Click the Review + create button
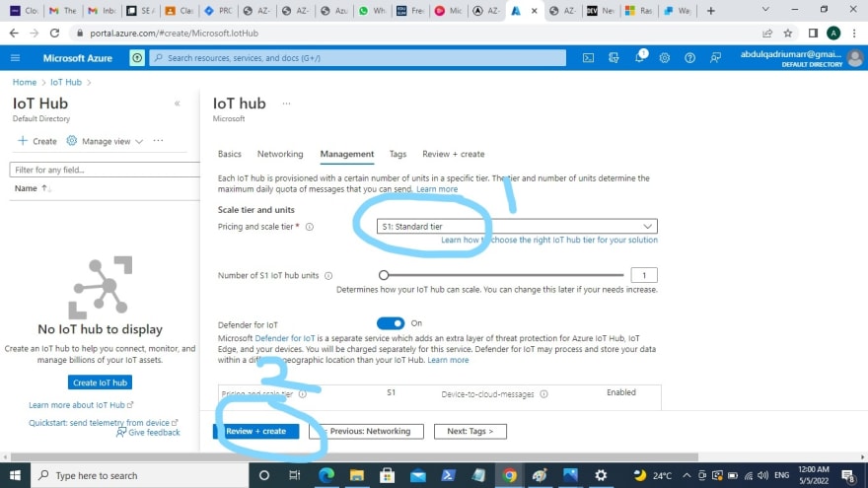868x488 pixels. pyautogui.click(x=255, y=431)
